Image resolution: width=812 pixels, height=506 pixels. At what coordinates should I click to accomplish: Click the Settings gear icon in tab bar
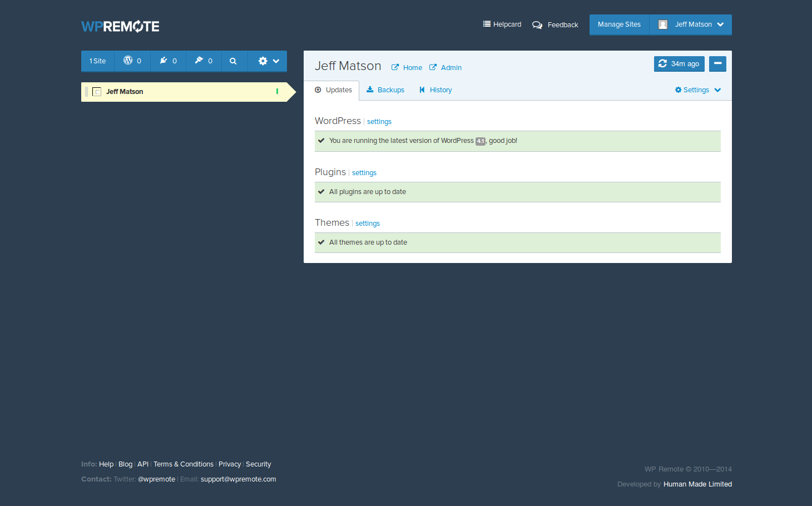coord(679,90)
